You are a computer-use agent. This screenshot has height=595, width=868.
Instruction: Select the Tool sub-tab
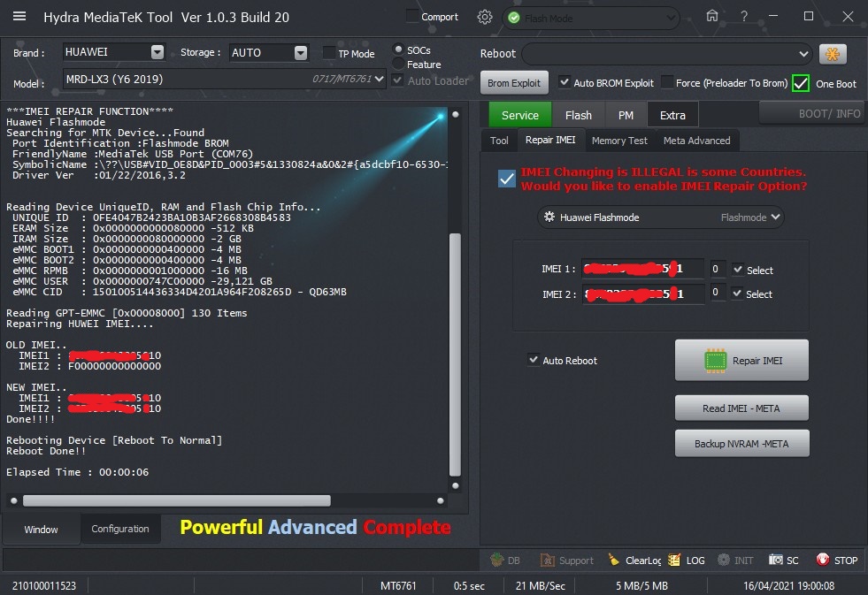(499, 141)
